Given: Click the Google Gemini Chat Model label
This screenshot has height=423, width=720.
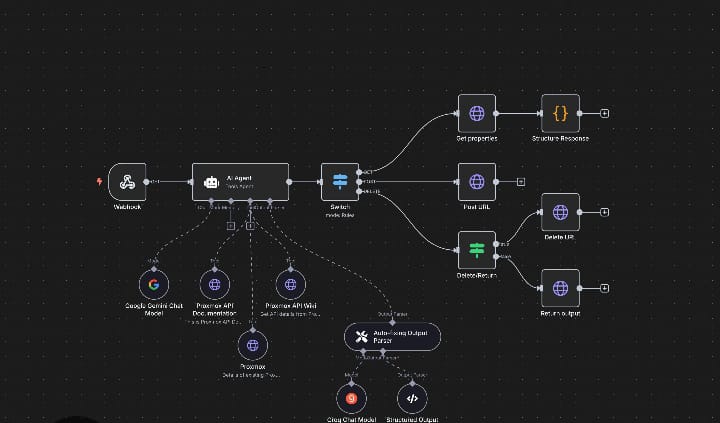Looking at the screenshot, I should tap(154, 309).
